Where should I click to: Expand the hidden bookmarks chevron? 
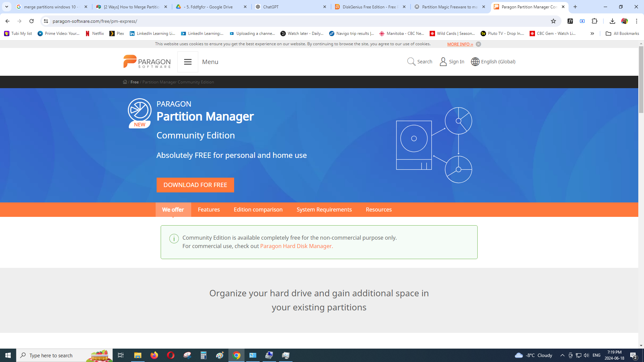tap(592, 34)
